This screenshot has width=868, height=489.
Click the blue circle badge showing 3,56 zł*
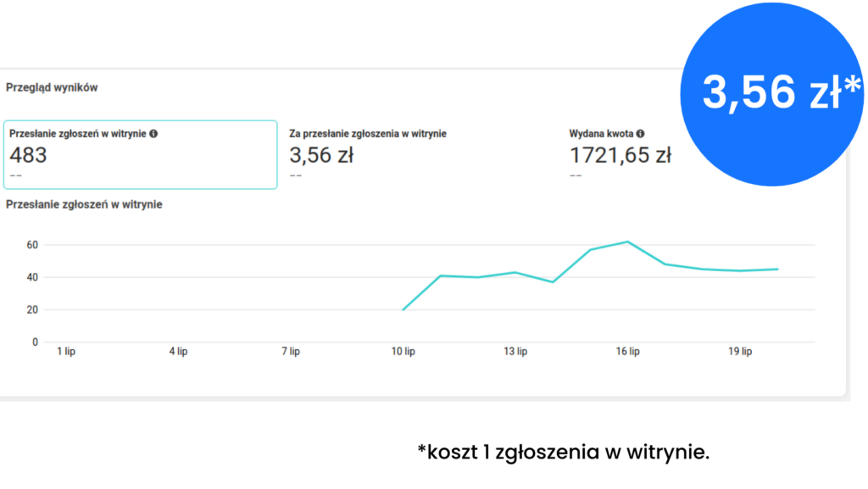(x=771, y=93)
